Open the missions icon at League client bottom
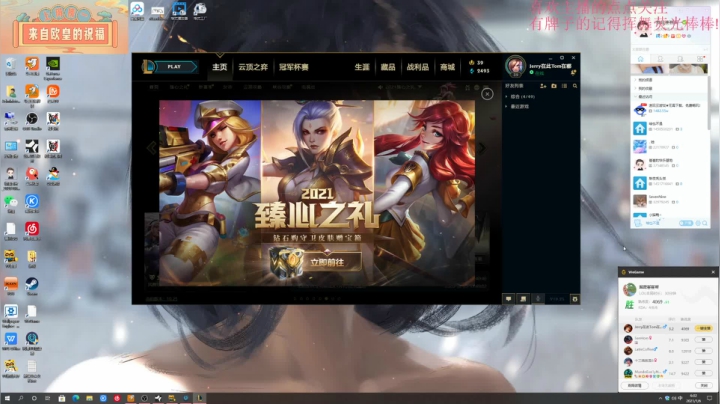This screenshot has width=720, height=404. (x=523, y=299)
